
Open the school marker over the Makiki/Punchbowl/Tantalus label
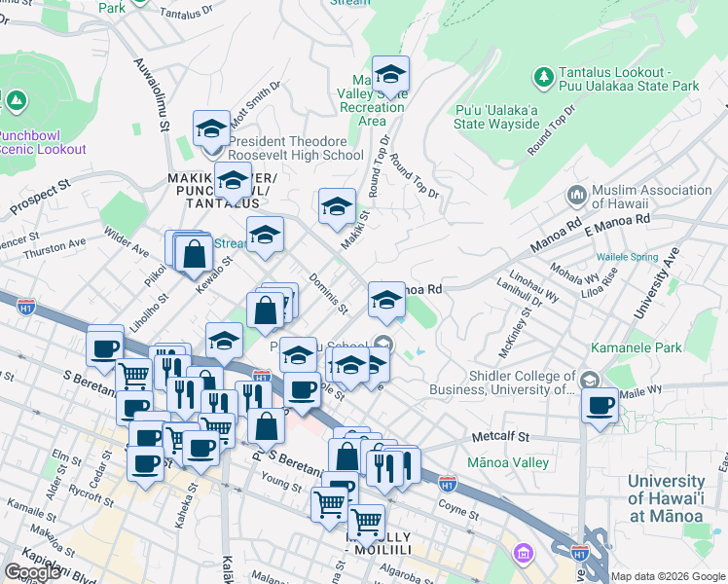click(x=233, y=181)
